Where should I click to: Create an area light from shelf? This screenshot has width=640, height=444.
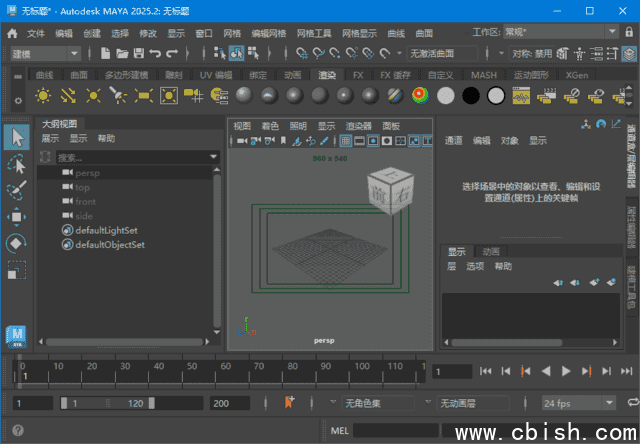pos(144,95)
